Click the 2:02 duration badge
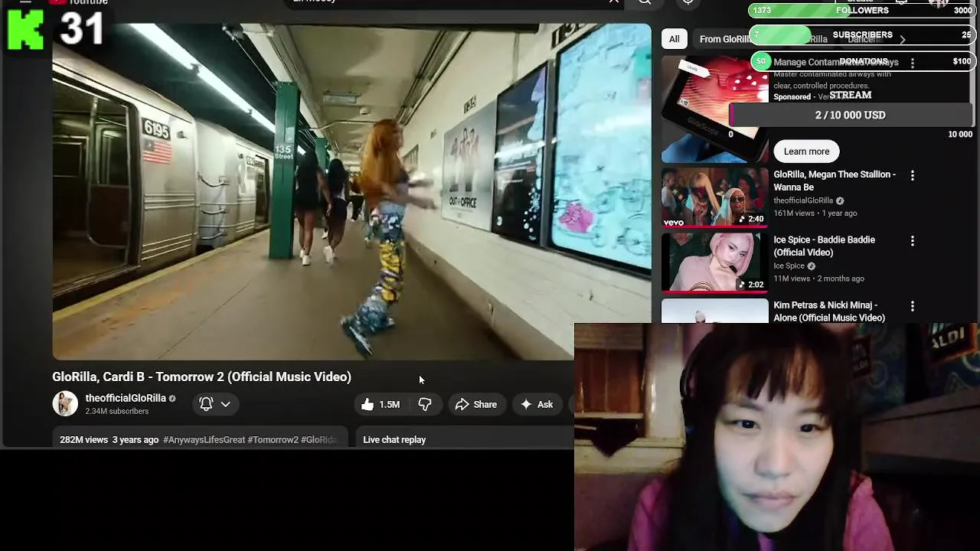The height and width of the screenshot is (551, 980). [752, 285]
